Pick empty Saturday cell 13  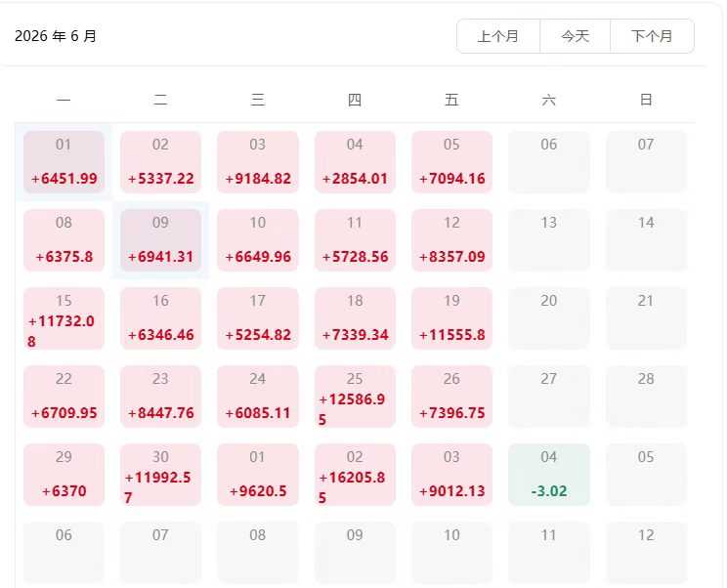click(549, 240)
